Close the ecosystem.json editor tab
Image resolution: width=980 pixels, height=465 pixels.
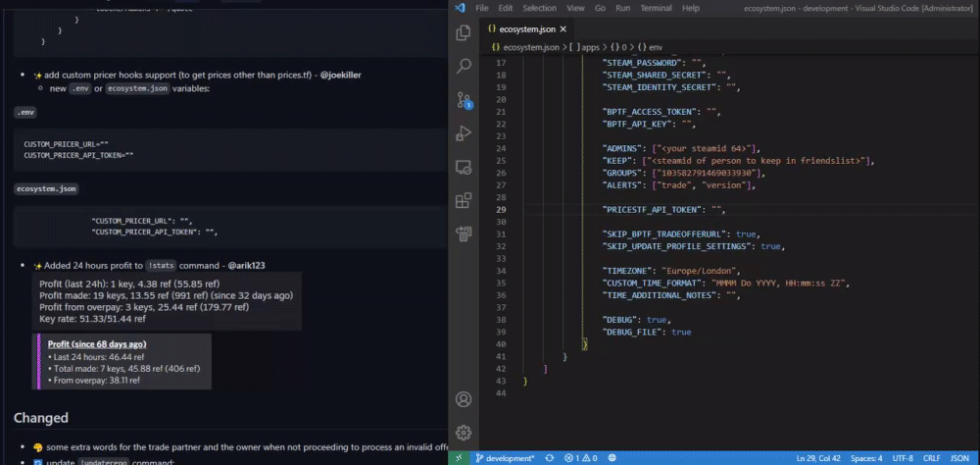click(563, 28)
